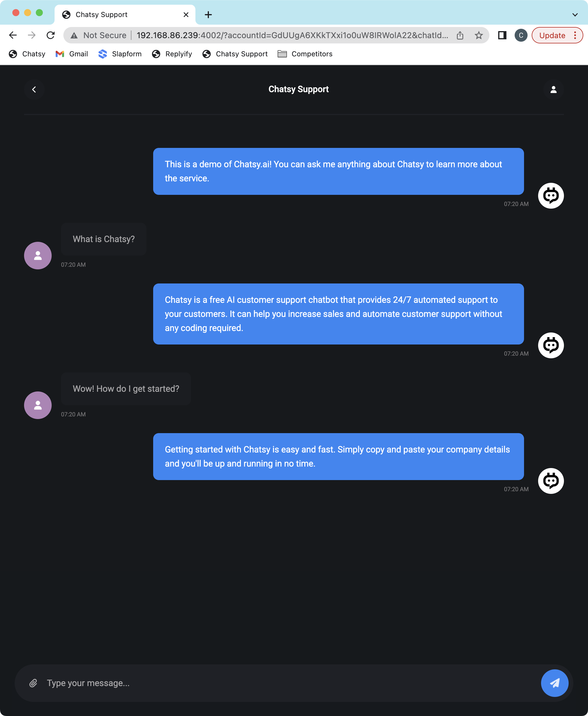The width and height of the screenshot is (588, 716).
Task: Open the user profile icon in chat header
Action: click(553, 89)
